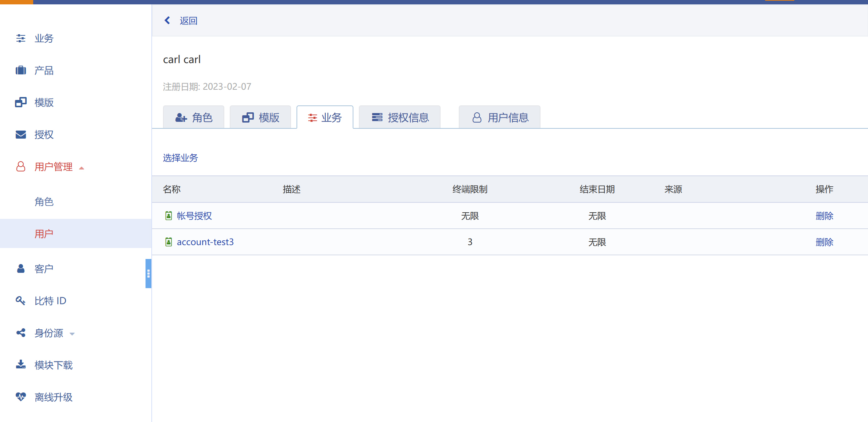Select the 业务 tab
The width and height of the screenshot is (868, 422).
pos(325,117)
